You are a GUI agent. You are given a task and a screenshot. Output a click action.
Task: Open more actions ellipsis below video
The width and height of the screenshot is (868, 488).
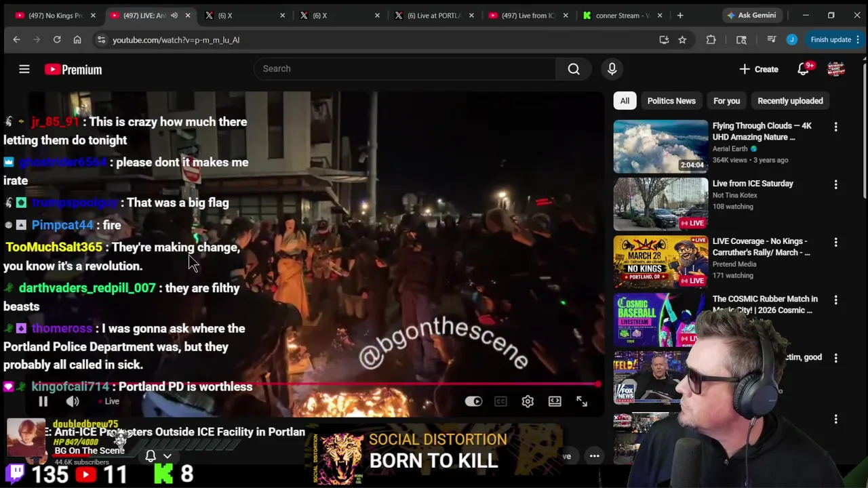[x=594, y=456]
